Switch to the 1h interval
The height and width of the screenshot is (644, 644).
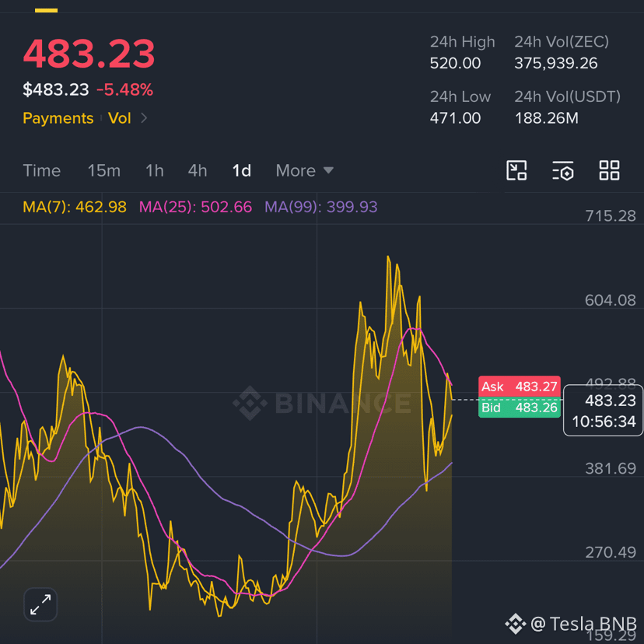click(x=155, y=170)
